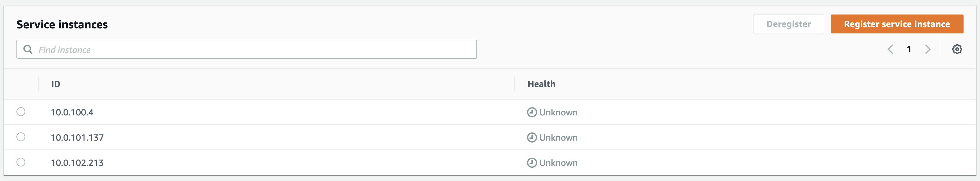Click Register service instance
980x181 pixels.
pos(896,24)
